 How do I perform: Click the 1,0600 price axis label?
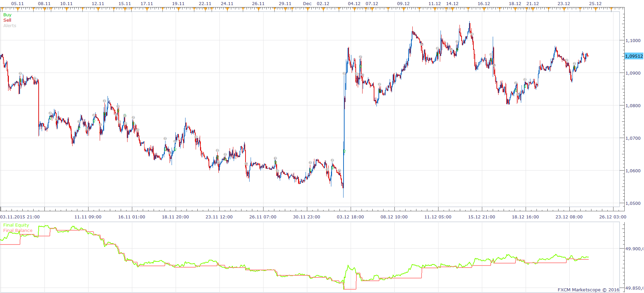pos(633,171)
